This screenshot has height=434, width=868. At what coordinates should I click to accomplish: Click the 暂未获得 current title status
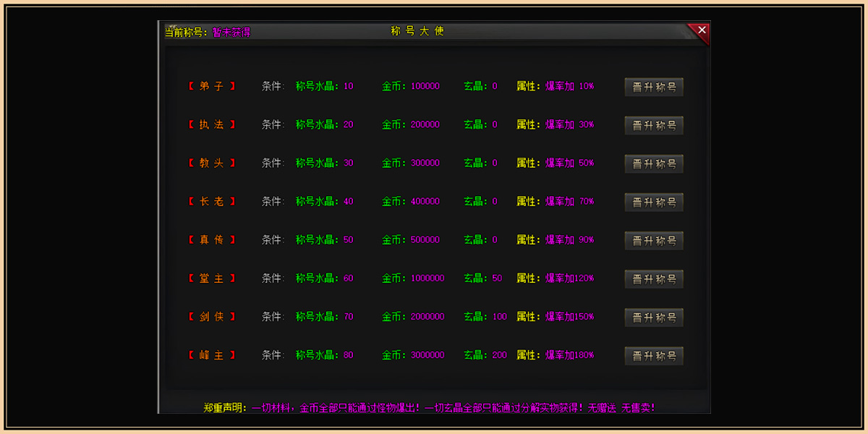[231, 33]
